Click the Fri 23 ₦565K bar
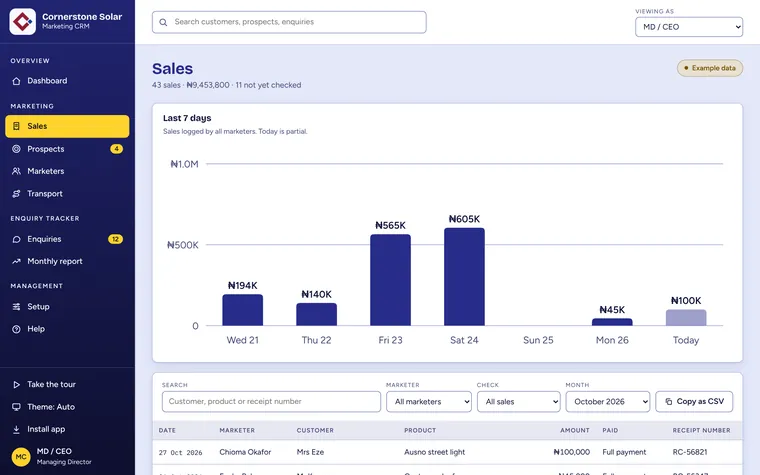The image size is (760, 475). coord(391,280)
